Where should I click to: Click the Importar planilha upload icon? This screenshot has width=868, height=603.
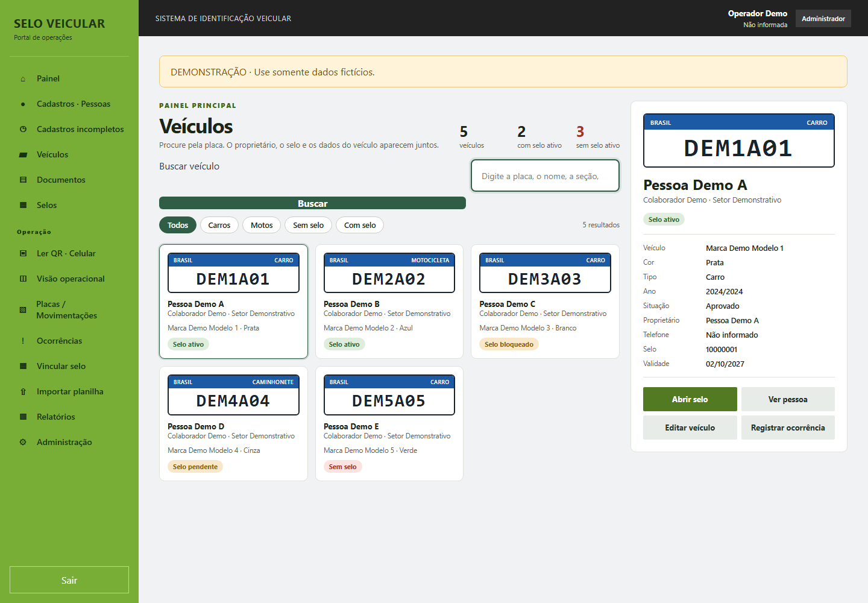23,392
